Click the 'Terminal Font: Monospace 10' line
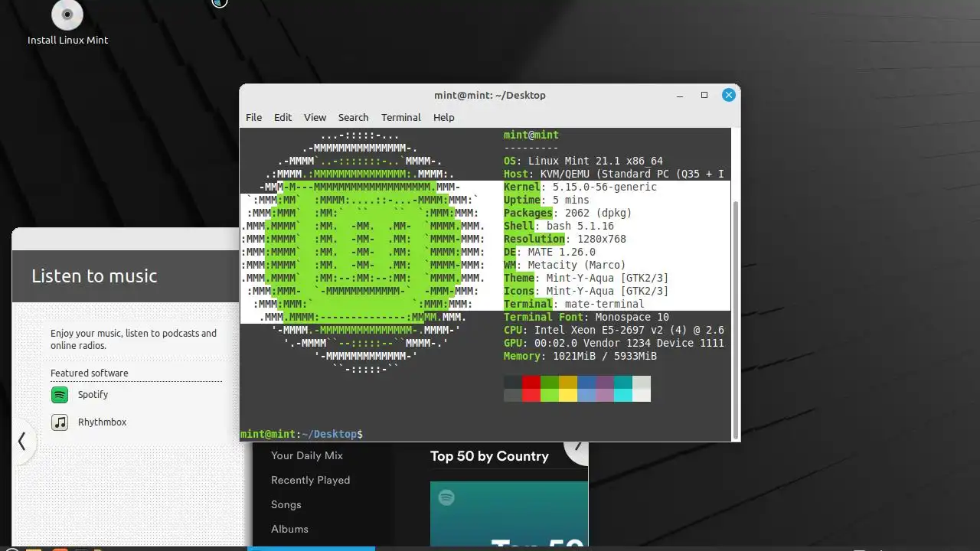This screenshot has height=551, width=980. click(x=586, y=317)
